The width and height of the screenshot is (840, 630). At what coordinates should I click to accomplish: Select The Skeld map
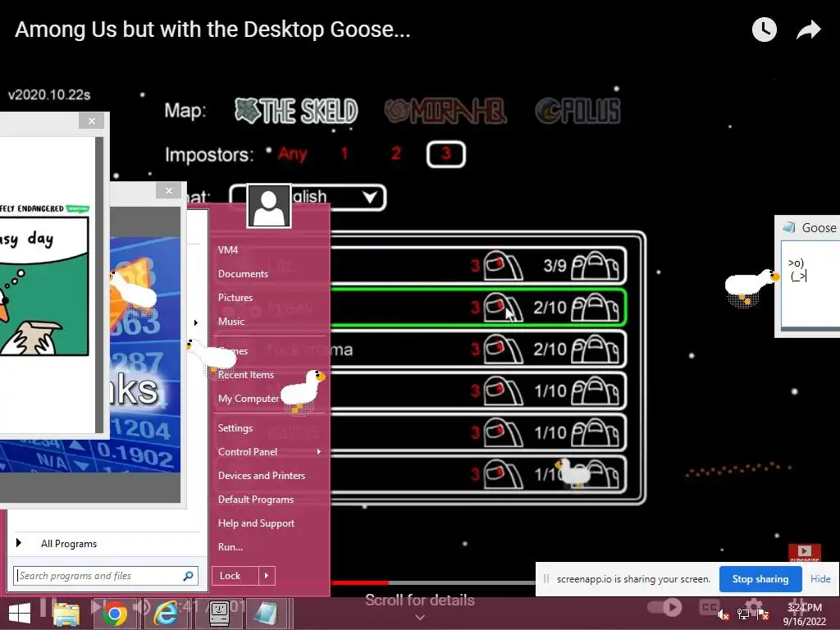[x=296, y=111]
